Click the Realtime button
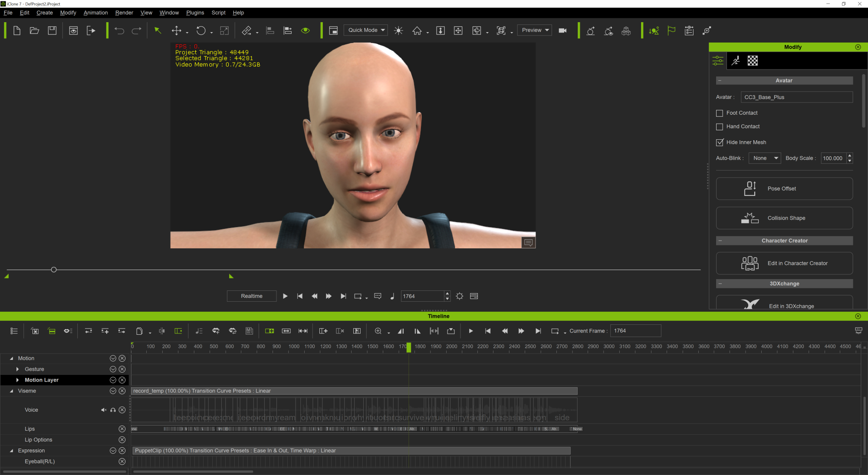 pyautogui.click(x=252, y=296)
